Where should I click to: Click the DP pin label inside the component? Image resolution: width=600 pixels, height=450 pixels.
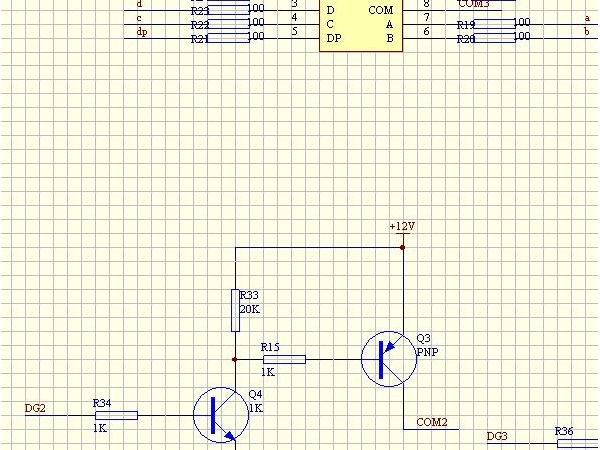click(332, 37)
